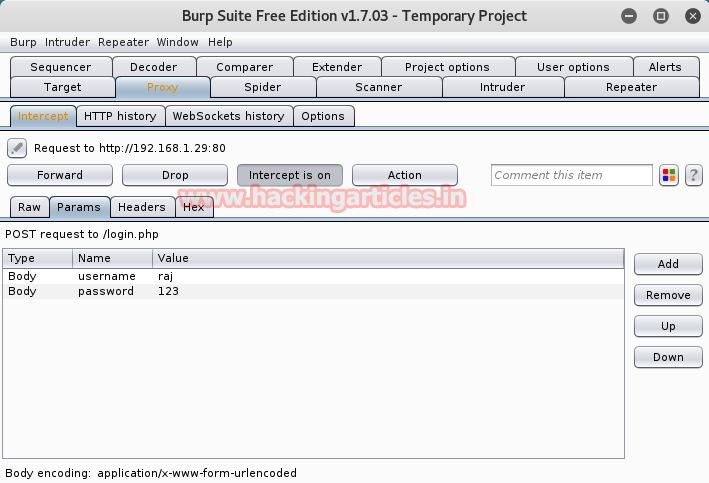Open the Repeater tool tab
The height and width of the screenshot is (483, 709).
[632, 87]
